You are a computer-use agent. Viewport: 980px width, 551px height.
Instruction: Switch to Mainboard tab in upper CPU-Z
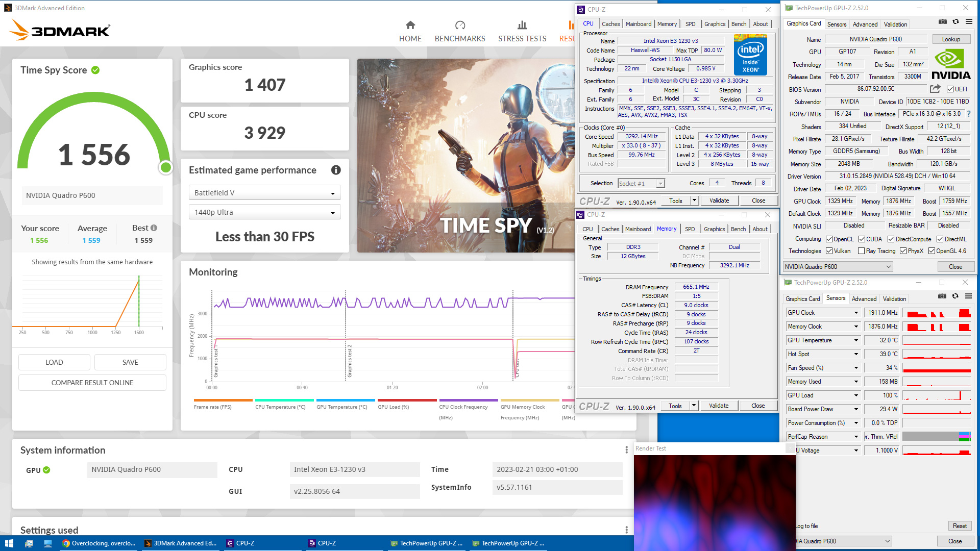coord(639,24)
